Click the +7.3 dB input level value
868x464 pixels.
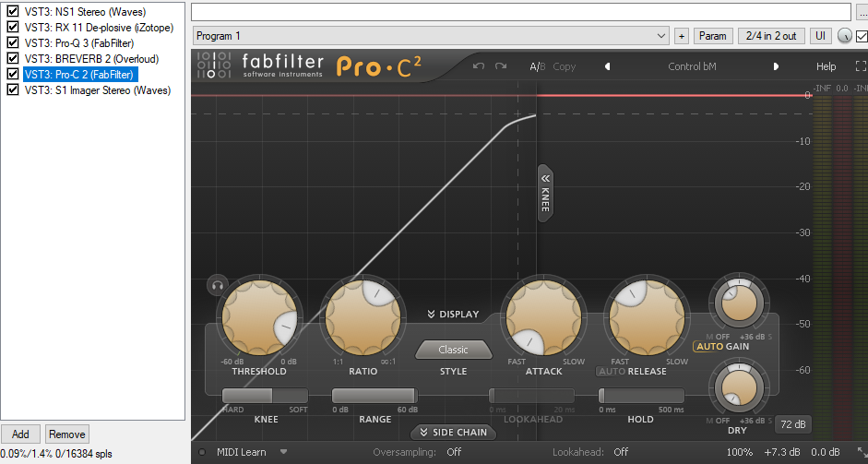point(782,452)
